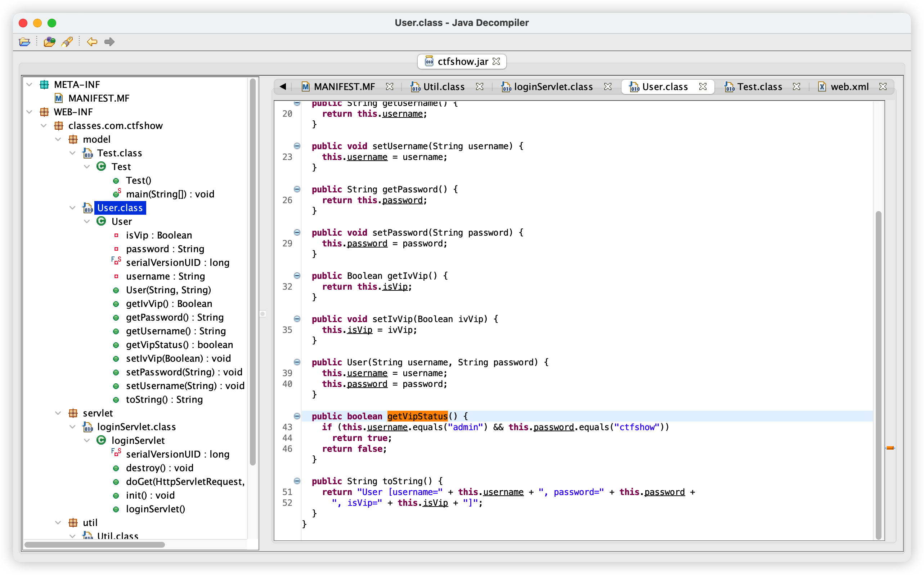This screenshot has height=575, width=924.
Task: Switch to the Util.class tab
Action: [438, 87]
